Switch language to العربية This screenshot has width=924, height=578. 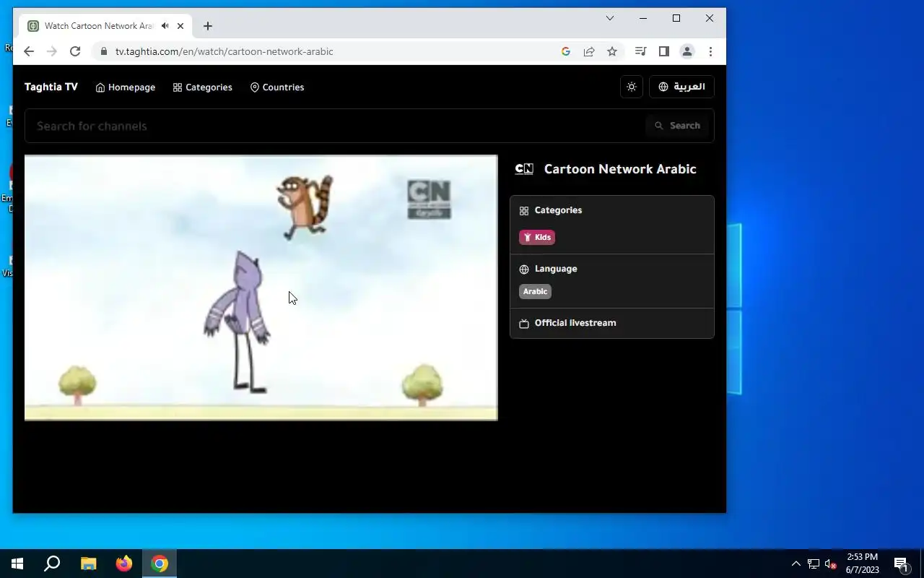pyautogui.click(x=681, y=87)
